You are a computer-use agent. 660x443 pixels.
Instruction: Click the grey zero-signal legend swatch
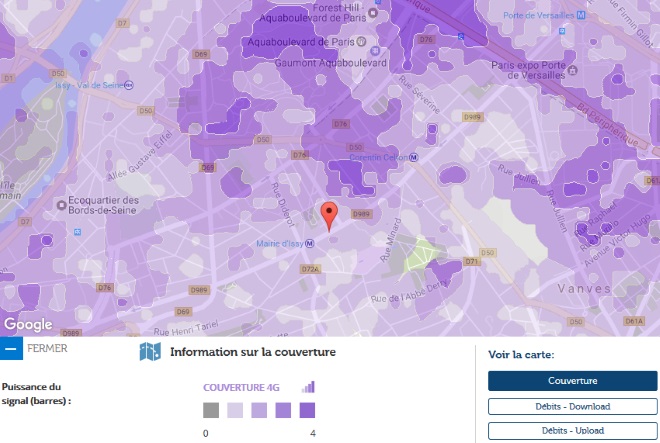[211, 410]
